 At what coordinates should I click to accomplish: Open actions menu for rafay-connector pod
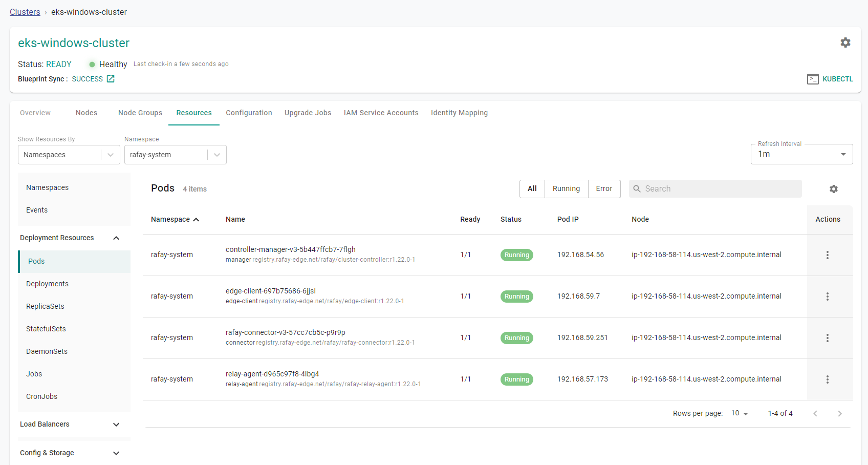pos(828,338)
